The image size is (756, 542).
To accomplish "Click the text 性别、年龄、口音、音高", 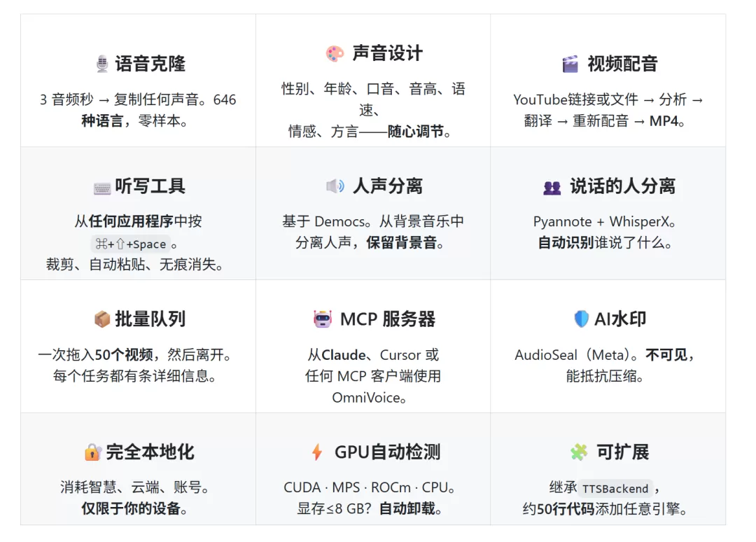I will pos(359,89).
